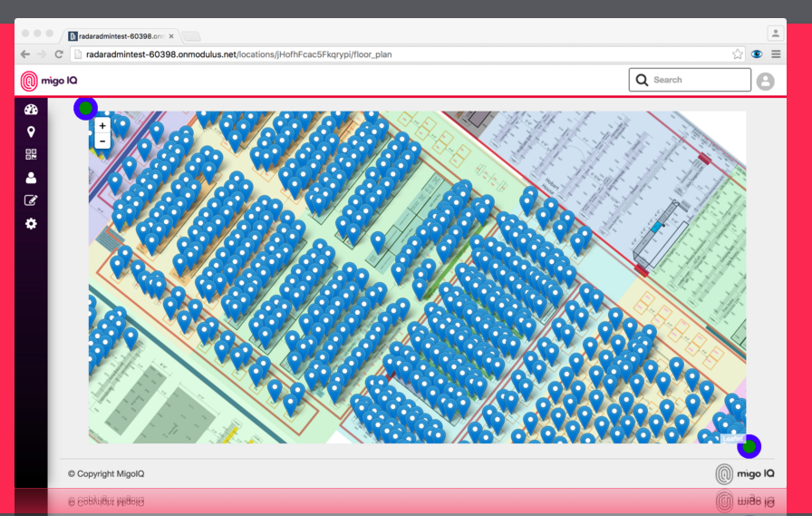
Task: Open the edit pencil icon in sidebar
Action: pos(31,200)
